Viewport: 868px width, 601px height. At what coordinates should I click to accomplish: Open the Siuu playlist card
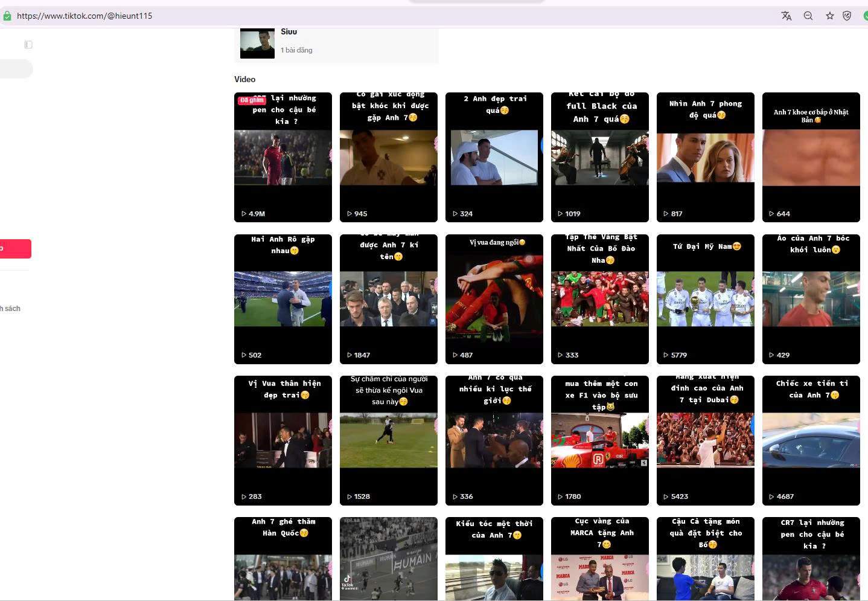coord(336,45)
